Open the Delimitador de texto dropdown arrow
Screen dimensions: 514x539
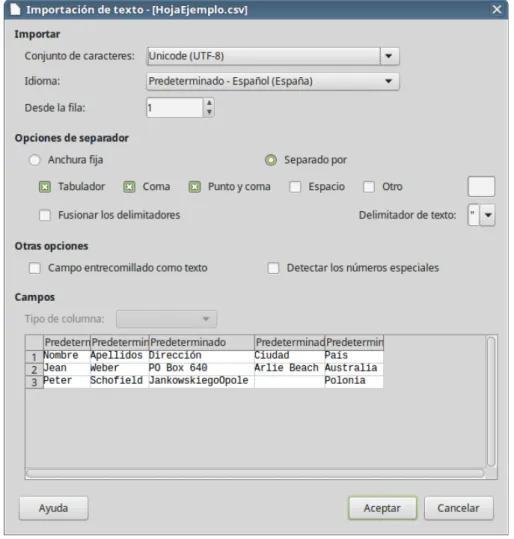pos(488,215)
